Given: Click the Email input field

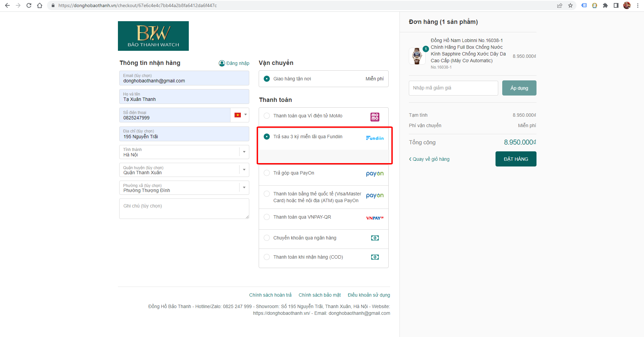Looking at the screenshot, I should tap(184, 78).
